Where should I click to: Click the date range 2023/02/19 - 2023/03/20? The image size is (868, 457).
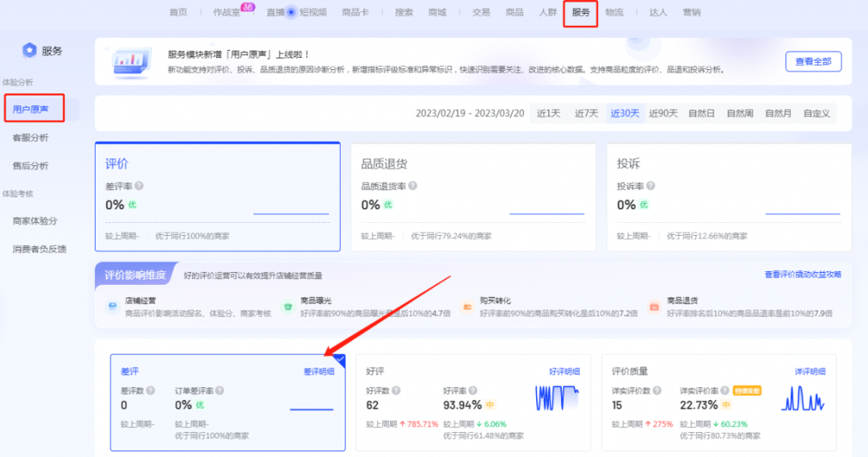[469, 113]
